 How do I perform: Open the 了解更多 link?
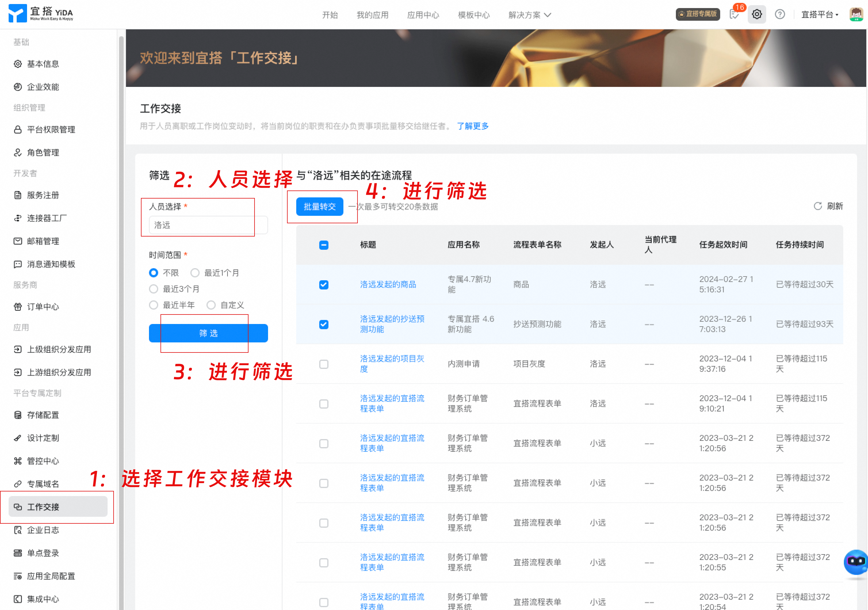tap(473, 126)
